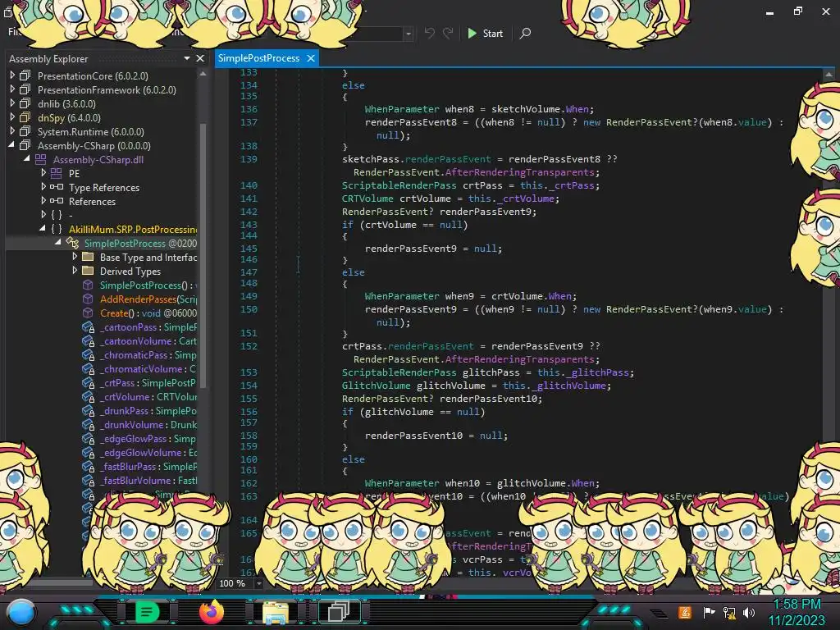Image resolution: width=840 pixels, height=630 pixels.
Task: Click the Start debugging button
Action: [485, 33]
